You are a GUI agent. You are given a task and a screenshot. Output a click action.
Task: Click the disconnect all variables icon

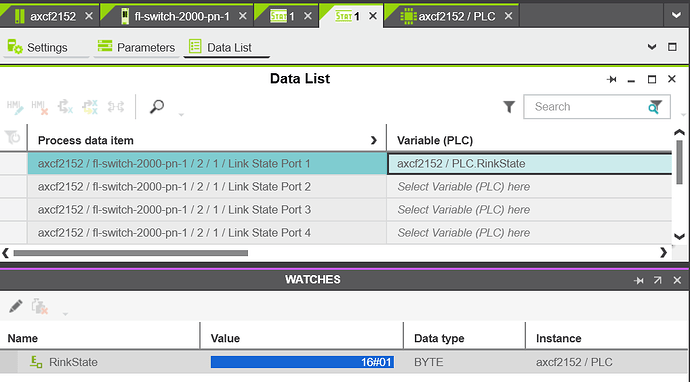(90, 107)
